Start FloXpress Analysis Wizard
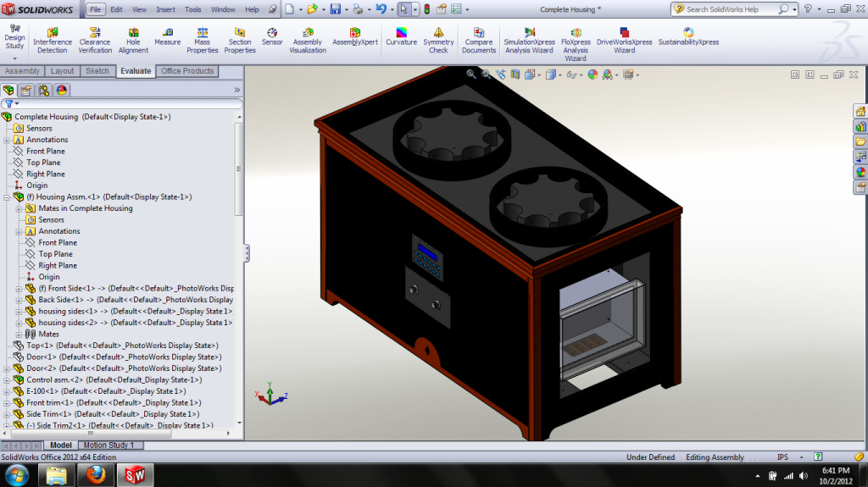The height and width of the screenshot is (487, 868). pyautogui.click(x=576, y=45)
